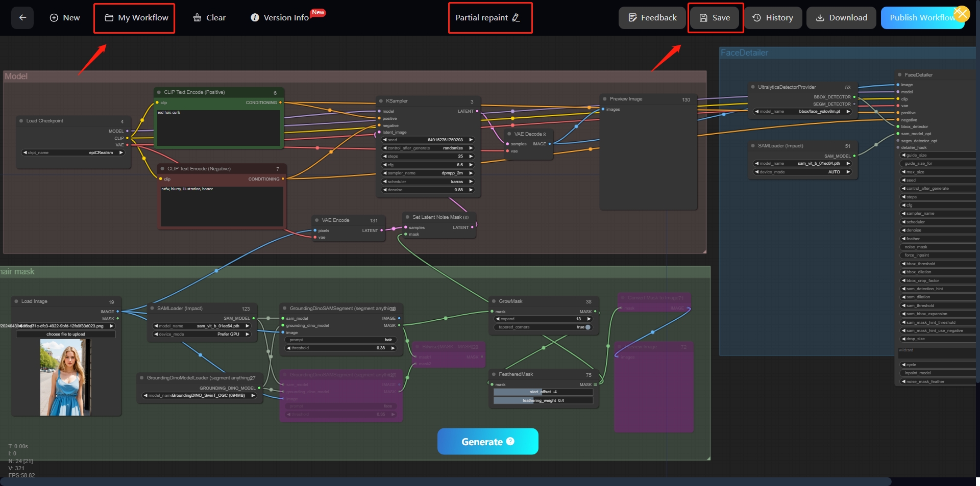Toggle tapered_corners off in the GrowMask node
Viewport: 980px width, 486px height.
coord(588,327)
